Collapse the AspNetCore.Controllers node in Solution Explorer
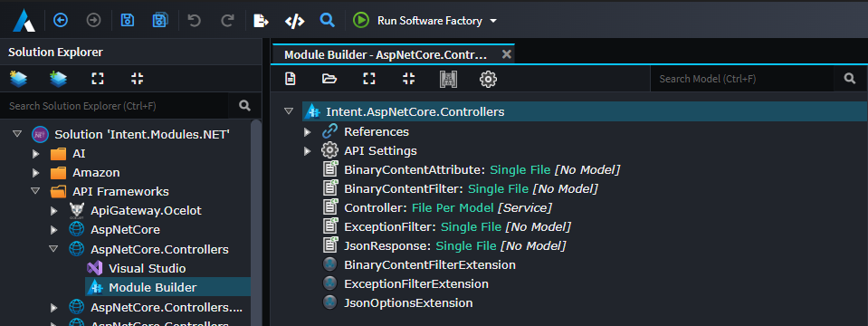 (53, 249)
